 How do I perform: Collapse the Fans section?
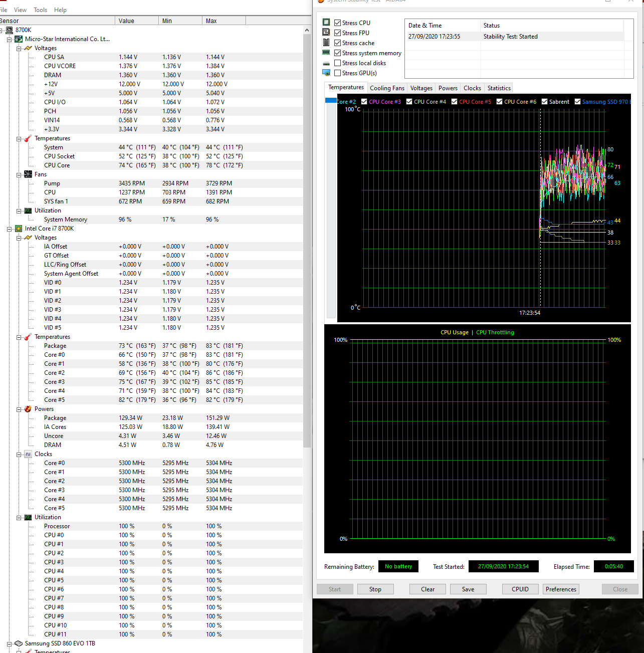click(19, 174)
